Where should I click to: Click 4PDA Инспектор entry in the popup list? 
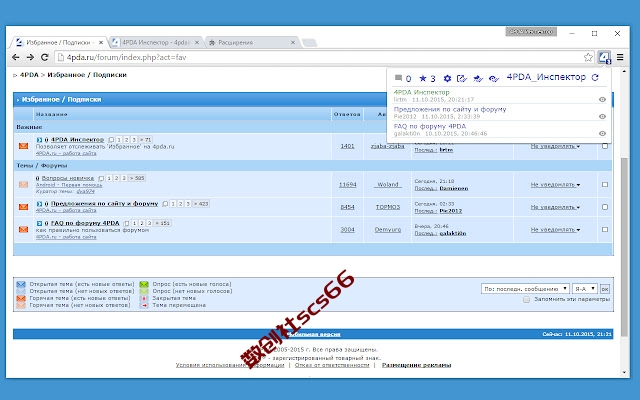pos(421,92)
